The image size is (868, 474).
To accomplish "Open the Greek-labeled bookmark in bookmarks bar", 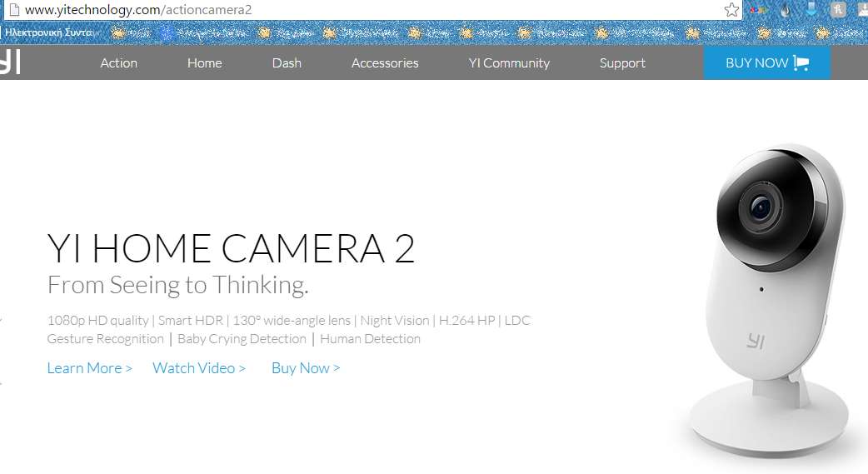I will pos(52,33).
